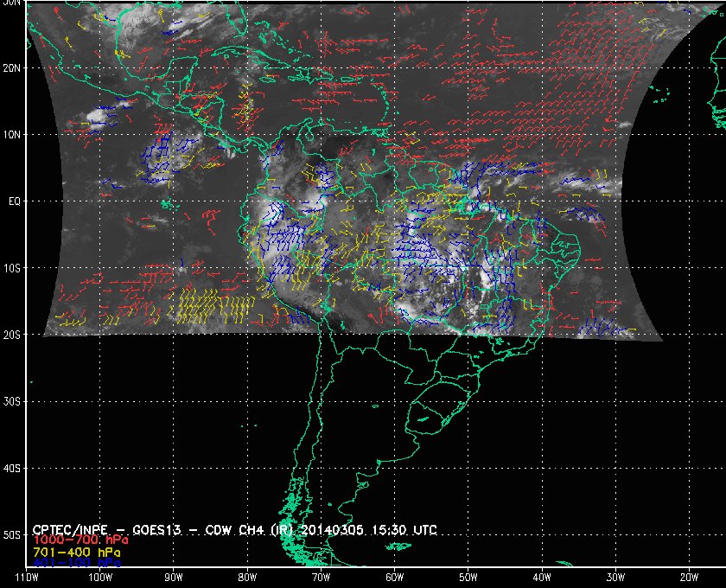
Task: Select the EQ equator label
Action: tap(15, 201)
